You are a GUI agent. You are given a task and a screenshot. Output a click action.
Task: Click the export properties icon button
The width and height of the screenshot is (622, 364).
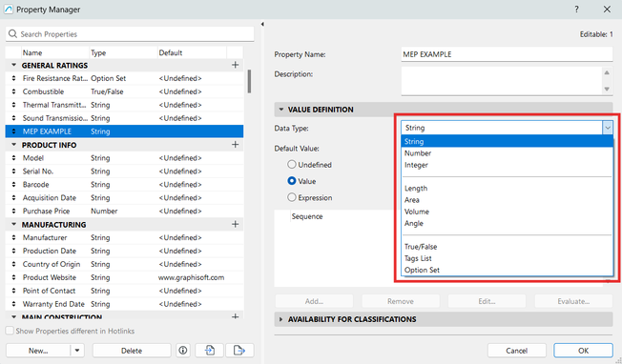[239, 351]
